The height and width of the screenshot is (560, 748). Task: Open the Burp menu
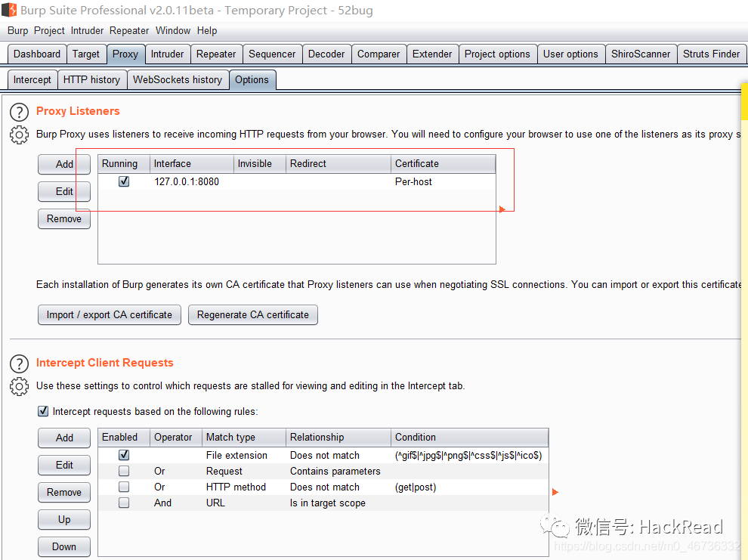click(17, 30)
